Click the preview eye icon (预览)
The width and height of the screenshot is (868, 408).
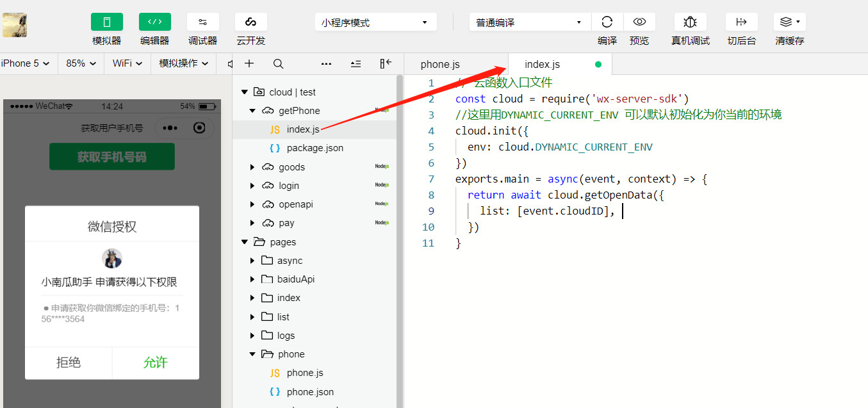639,22
